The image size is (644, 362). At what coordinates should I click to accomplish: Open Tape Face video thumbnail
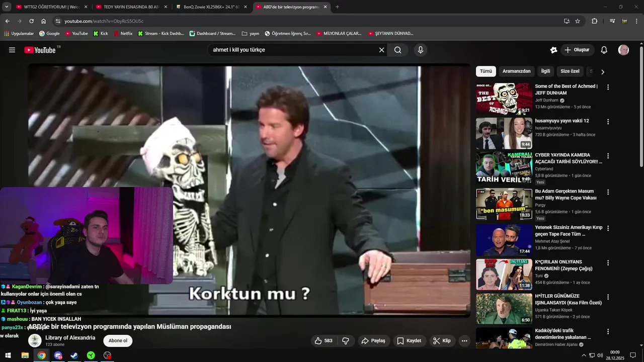[x=504, y=240]
